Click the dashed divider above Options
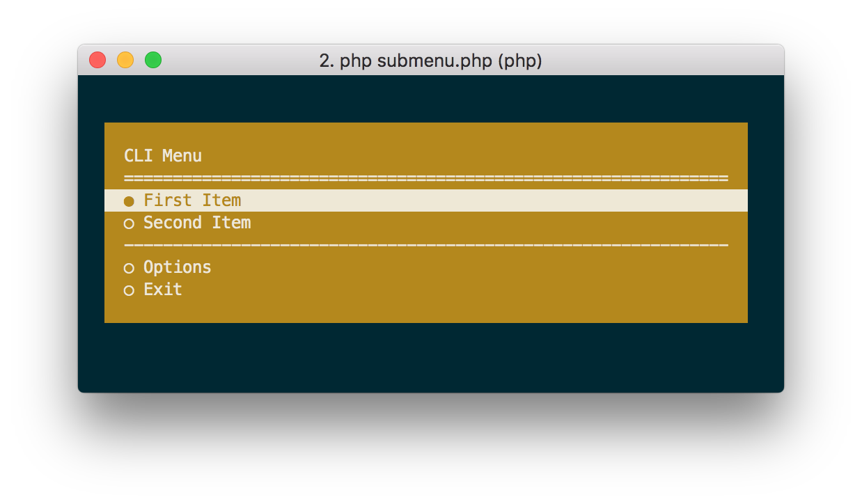This screenshot has width=862, height=504. pyautogui.click(x=426, y=246)
